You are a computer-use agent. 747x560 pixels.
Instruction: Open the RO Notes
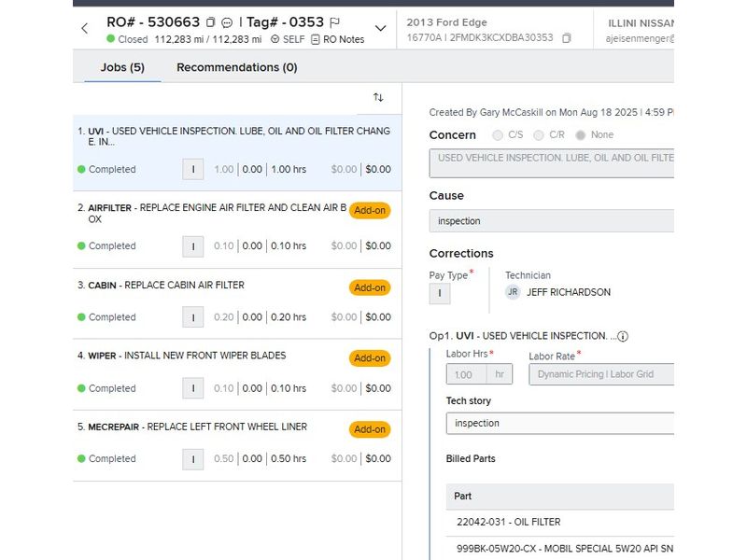[337, 39]
